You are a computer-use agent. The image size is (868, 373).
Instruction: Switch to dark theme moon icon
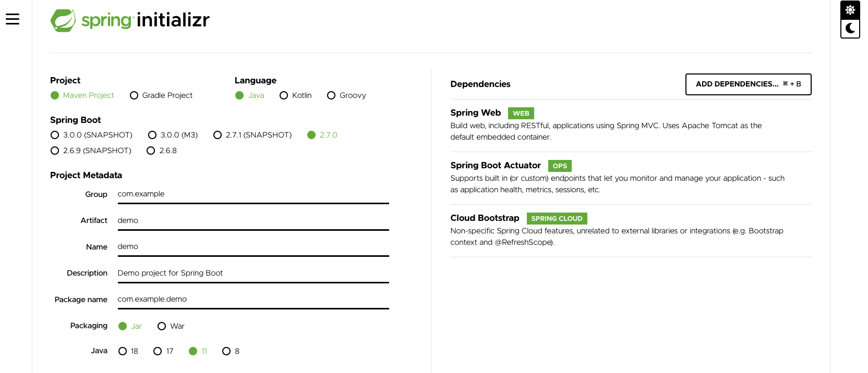(850, 28)
